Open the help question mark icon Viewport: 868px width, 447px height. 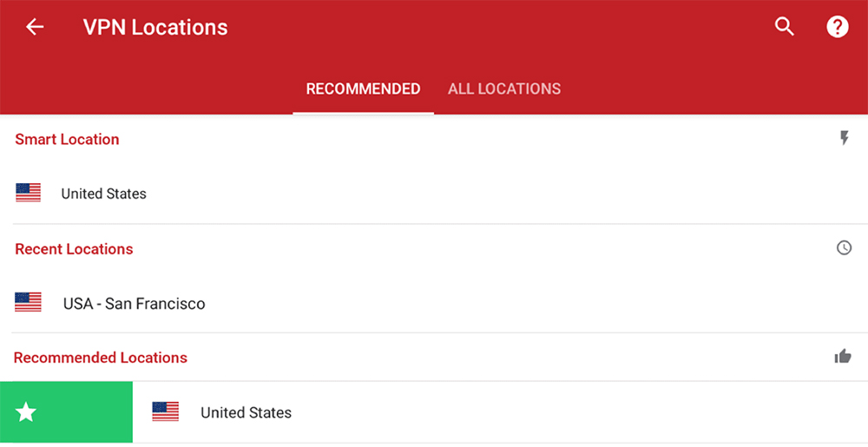(x=838, y=27)
